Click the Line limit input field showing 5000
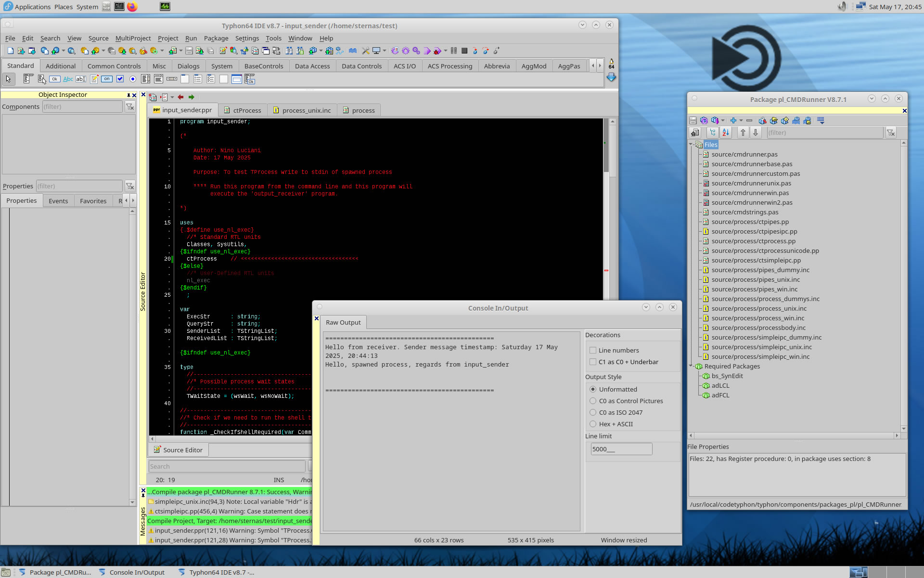924x578 pixels. click(x=621, y=449)
